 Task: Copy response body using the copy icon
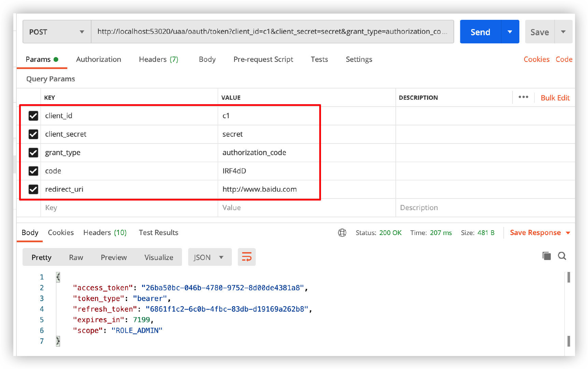click(x=546, y=256)
